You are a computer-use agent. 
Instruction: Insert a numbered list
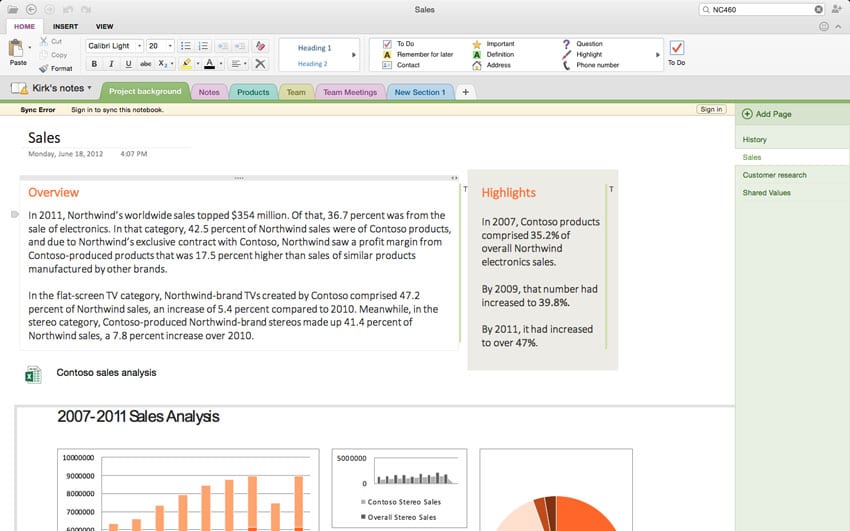pyautogui.click(x=203, y=46)
